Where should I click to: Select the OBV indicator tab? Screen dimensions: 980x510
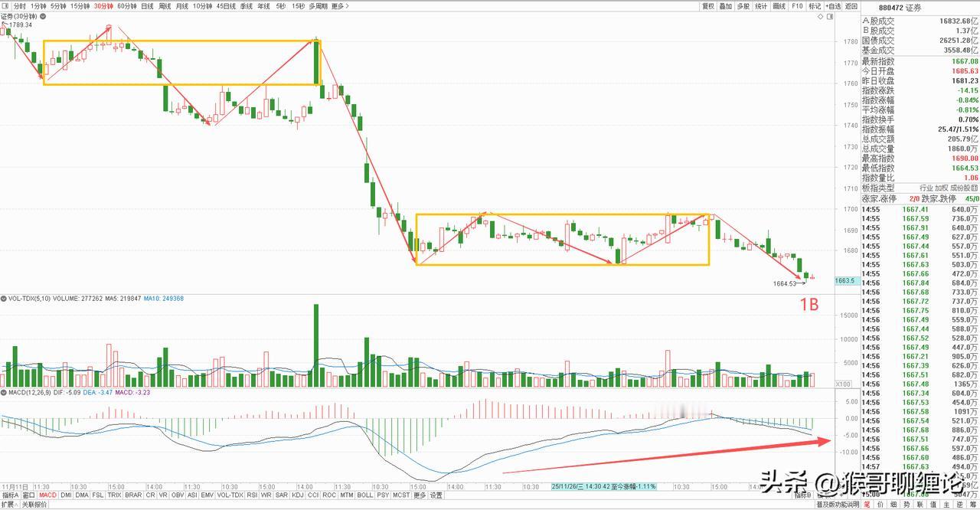178,496
